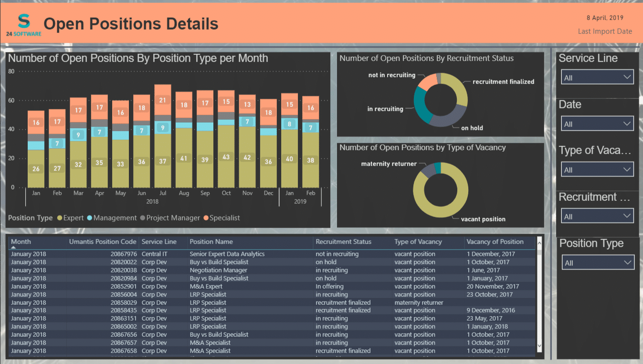643x364 pixels.
Task: Click 'Senior Expert Data Analytics' position name
Action: 227,254
